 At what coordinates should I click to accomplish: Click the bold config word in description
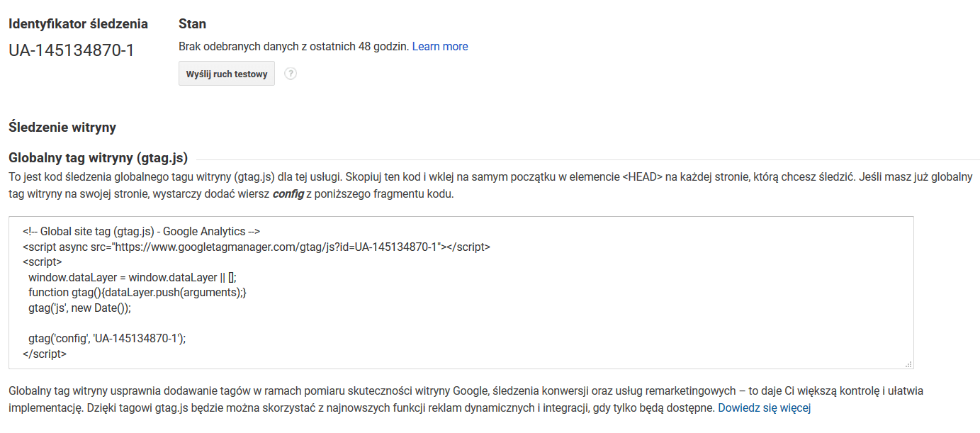point(288,194)
